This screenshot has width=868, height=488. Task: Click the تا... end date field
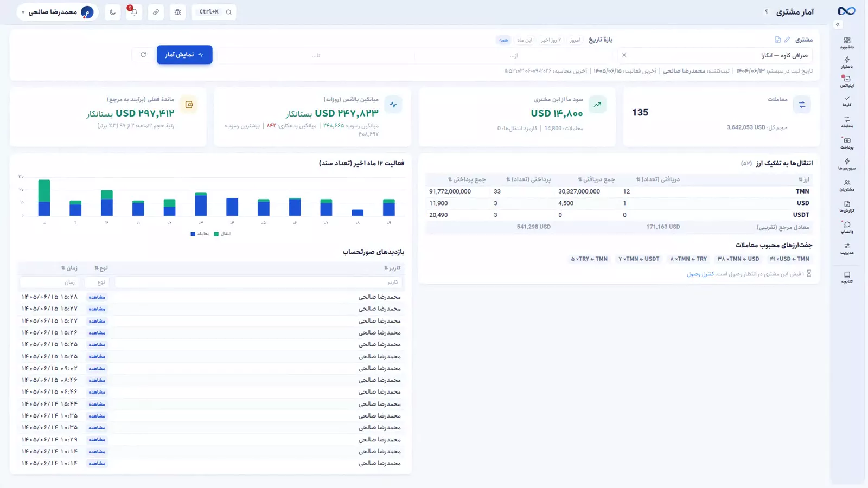click(x=316, y=55)
